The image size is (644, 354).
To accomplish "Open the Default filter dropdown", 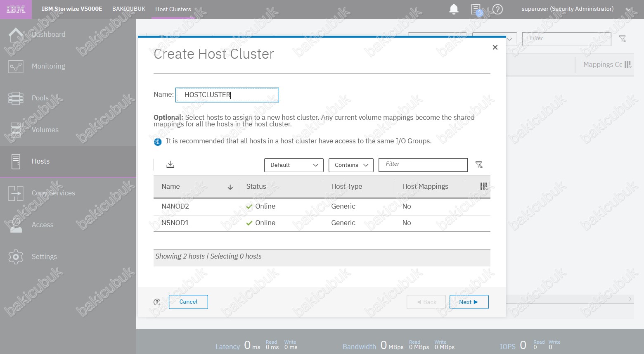I will (x=294, y=165).
